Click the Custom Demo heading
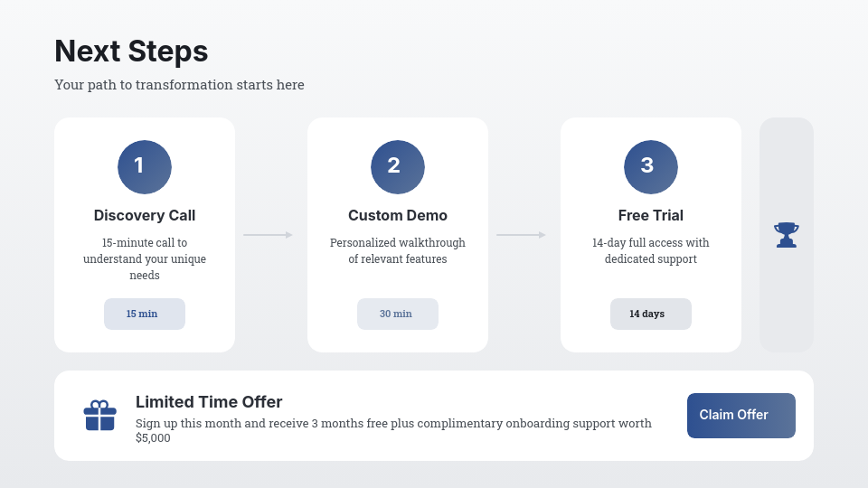 [398, 215]
